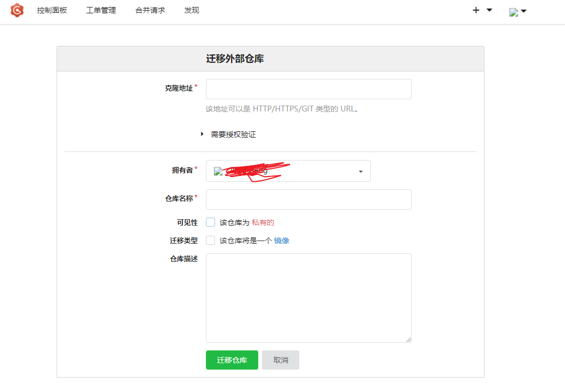Open the 拥有者 owner dropdown
This screenshot has height=392, width=565.
click(288, 171)
